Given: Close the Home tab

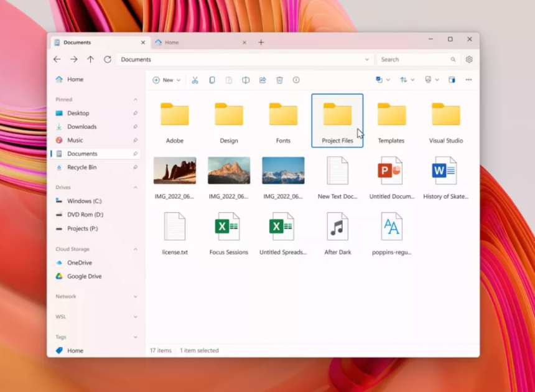Looking at the screenshot, I should click(x=244, y=42).
